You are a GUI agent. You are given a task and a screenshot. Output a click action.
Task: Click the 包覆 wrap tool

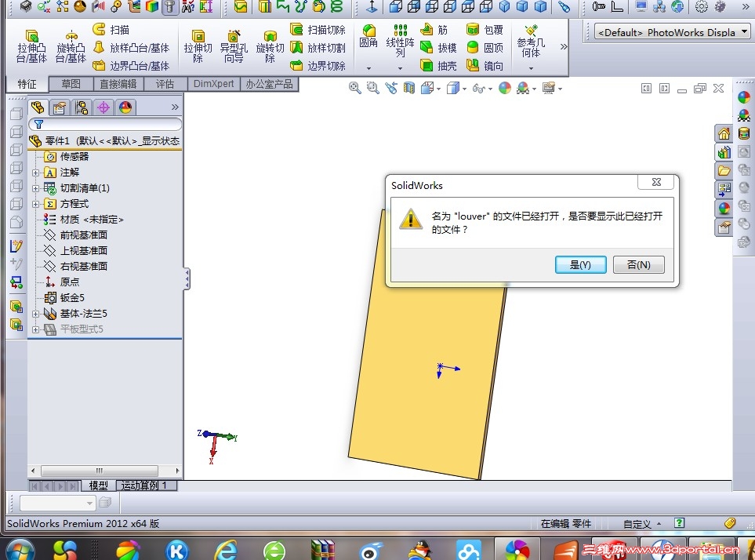[x=485, y=30]
